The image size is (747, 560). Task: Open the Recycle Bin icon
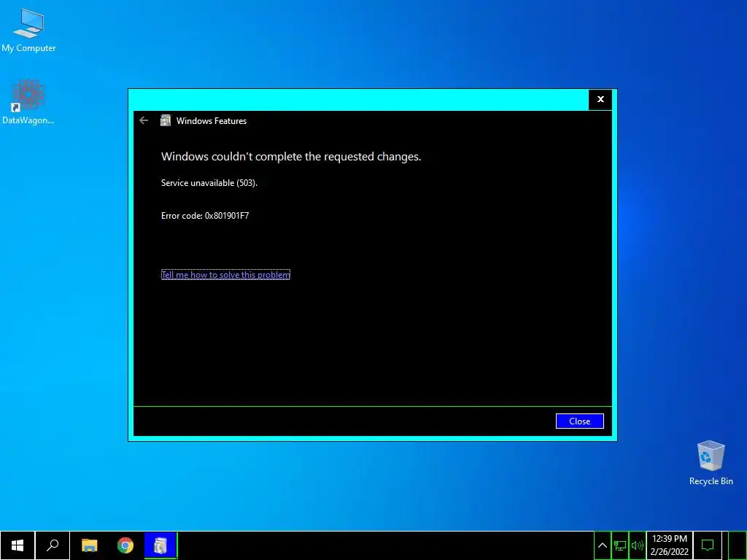click(x=711, y=462)
